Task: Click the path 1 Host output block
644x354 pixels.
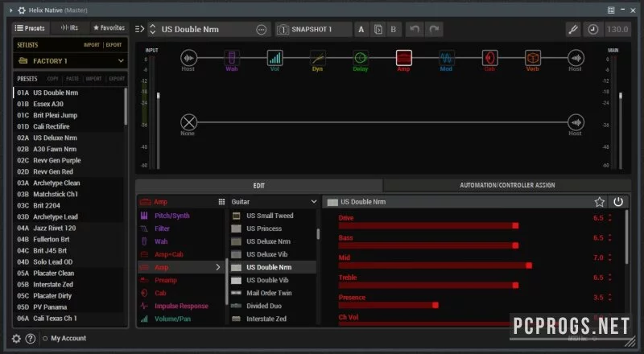Action: click(x=576, y=58)
